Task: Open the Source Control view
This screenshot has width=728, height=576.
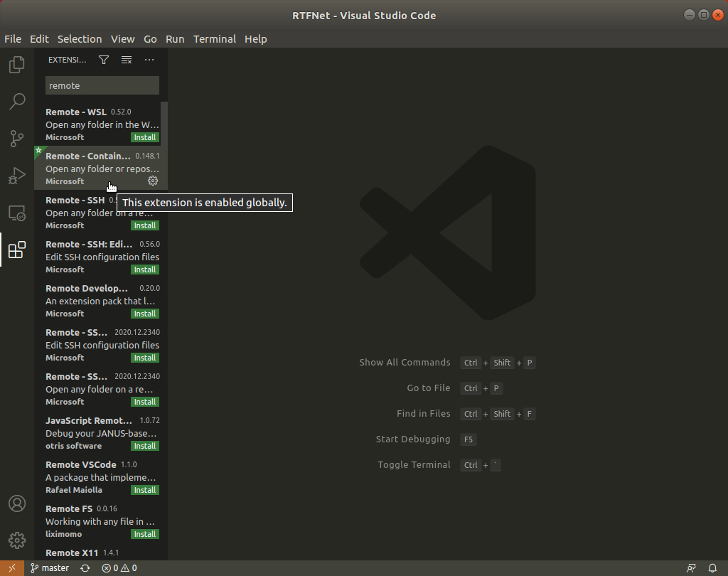Action: tap(17, 139)
